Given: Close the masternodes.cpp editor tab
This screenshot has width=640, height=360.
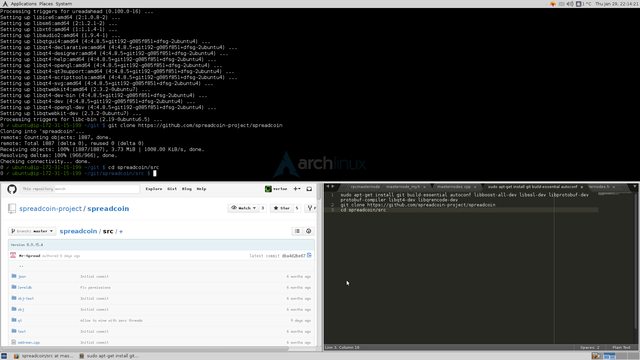Looking at the screenshot, I should 475,187.
